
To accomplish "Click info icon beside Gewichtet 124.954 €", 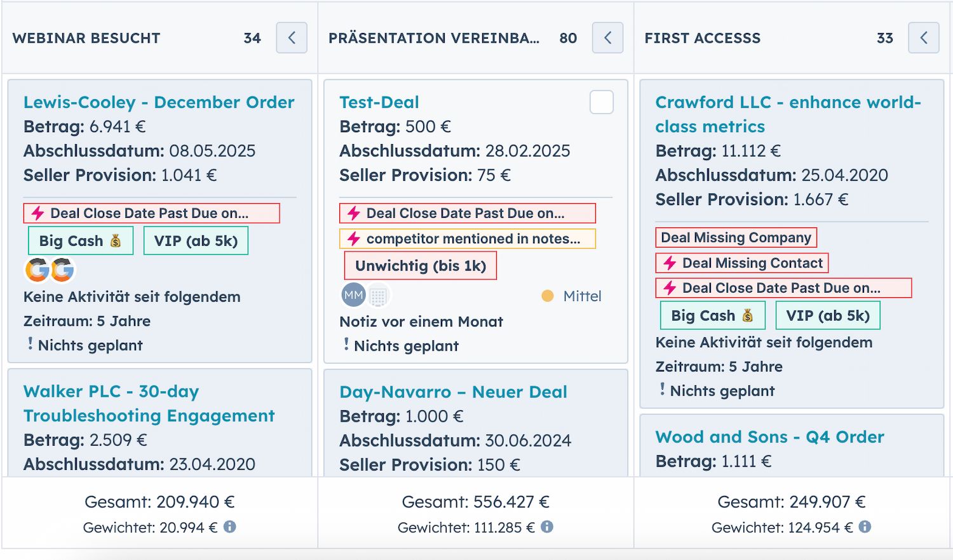I will [x=865, y=526].
